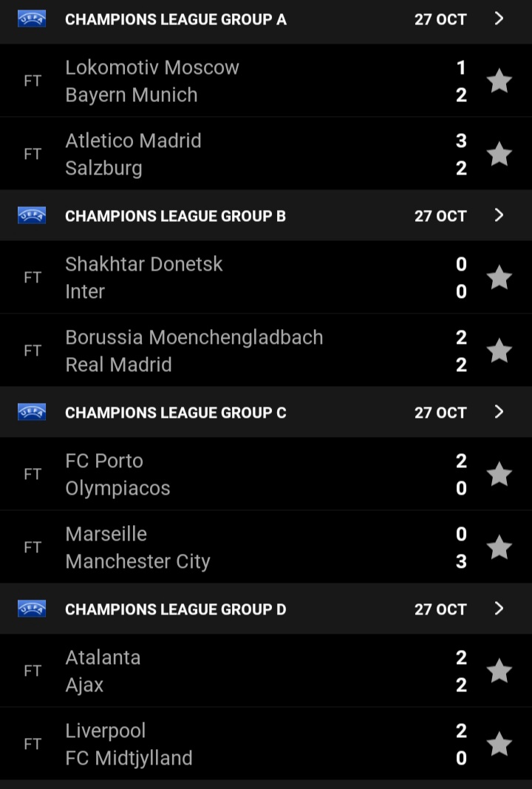
Task: Open Group A via its chevron arrow
Action: tap(499, 18)
